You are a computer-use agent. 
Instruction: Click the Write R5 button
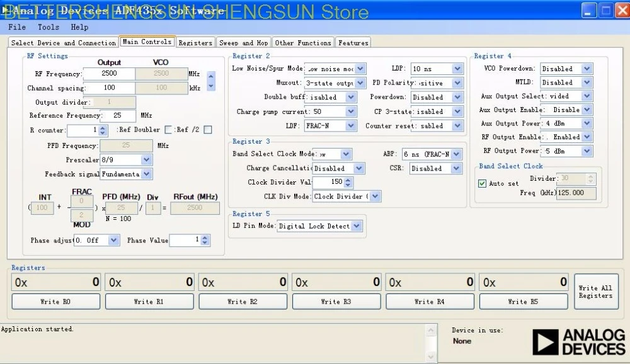524,302
